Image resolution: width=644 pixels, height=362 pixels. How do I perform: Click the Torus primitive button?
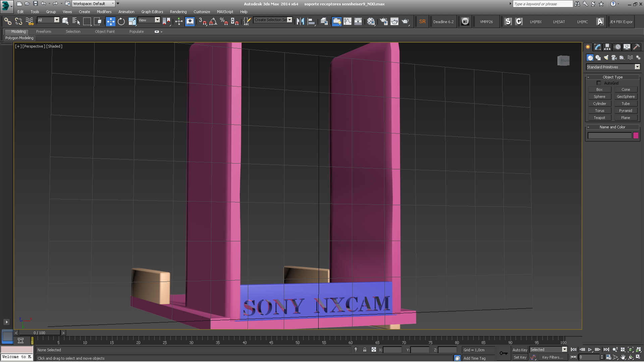click(599, 111)
